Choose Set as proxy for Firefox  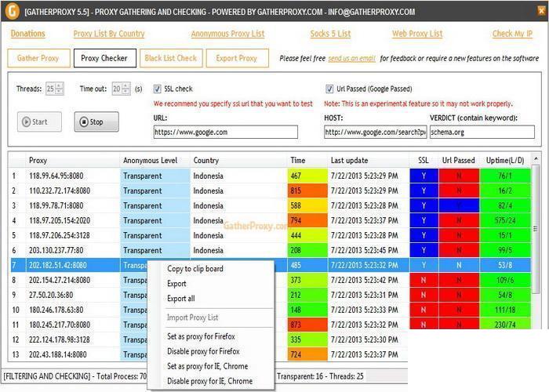[201, 336]
